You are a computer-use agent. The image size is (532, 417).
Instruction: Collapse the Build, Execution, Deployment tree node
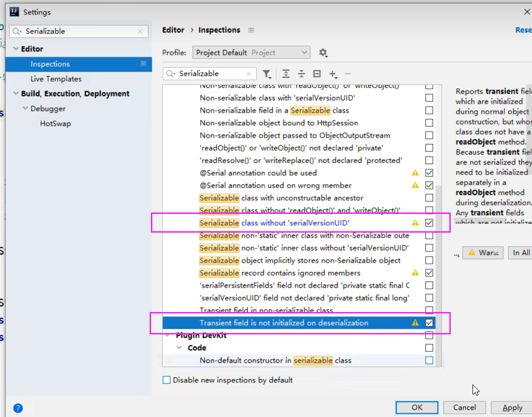[x=16, y=94]
